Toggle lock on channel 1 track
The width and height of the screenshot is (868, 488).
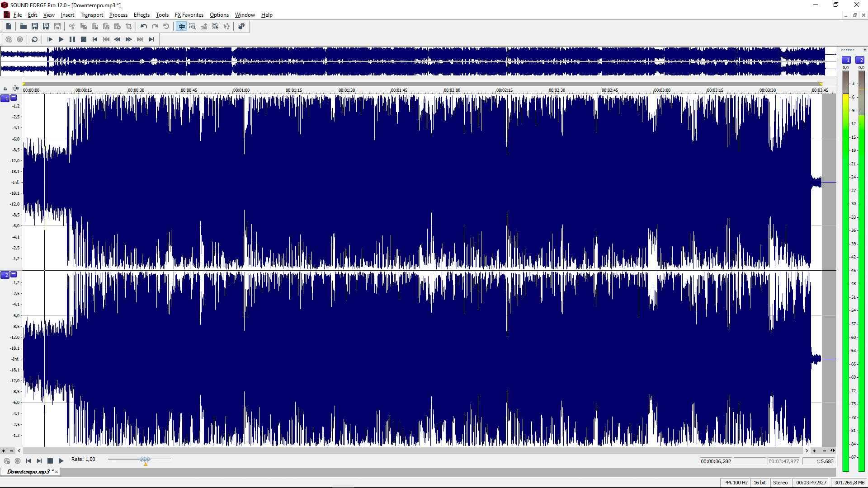coord(5,88)
